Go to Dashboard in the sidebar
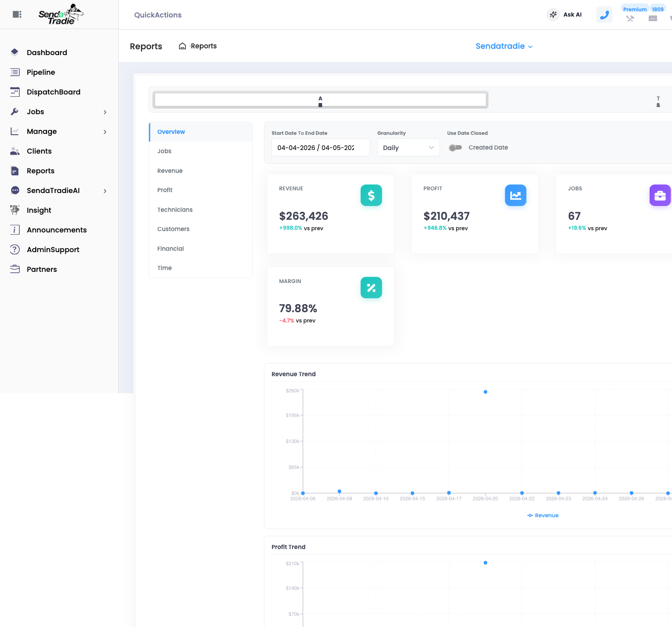Image resolution: width=672 pixels, height=627 pixels. pyautogui.click(x=47, y=52)
